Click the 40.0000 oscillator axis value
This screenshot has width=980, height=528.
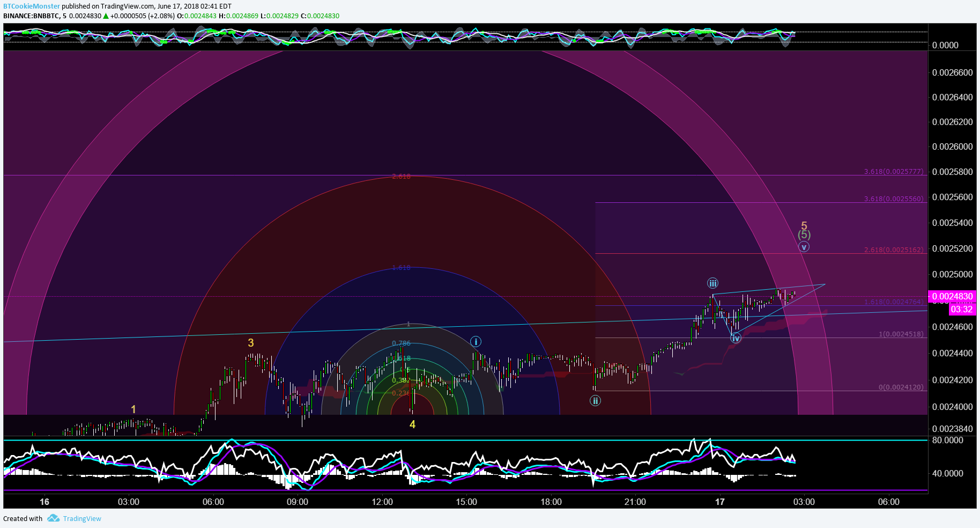tap(948, 473)
